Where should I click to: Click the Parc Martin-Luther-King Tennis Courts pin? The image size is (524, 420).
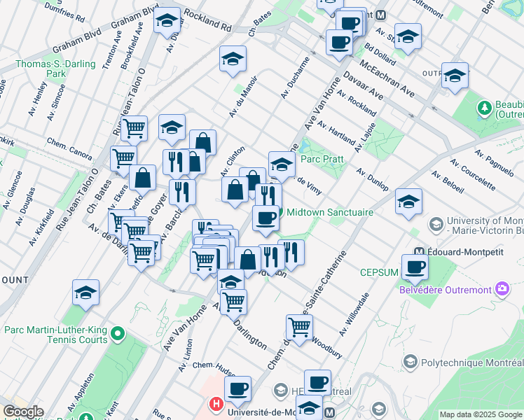tap(118, 333)
